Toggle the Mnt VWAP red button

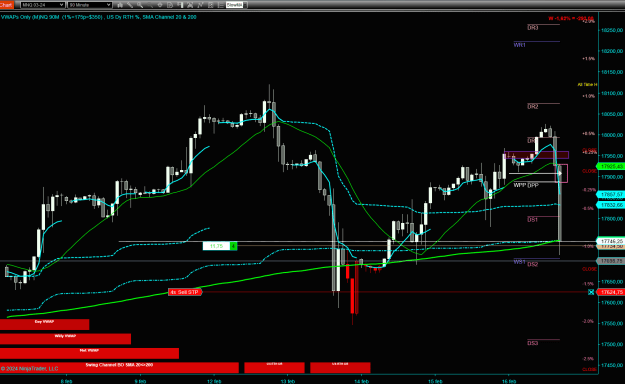coord(89,353)
